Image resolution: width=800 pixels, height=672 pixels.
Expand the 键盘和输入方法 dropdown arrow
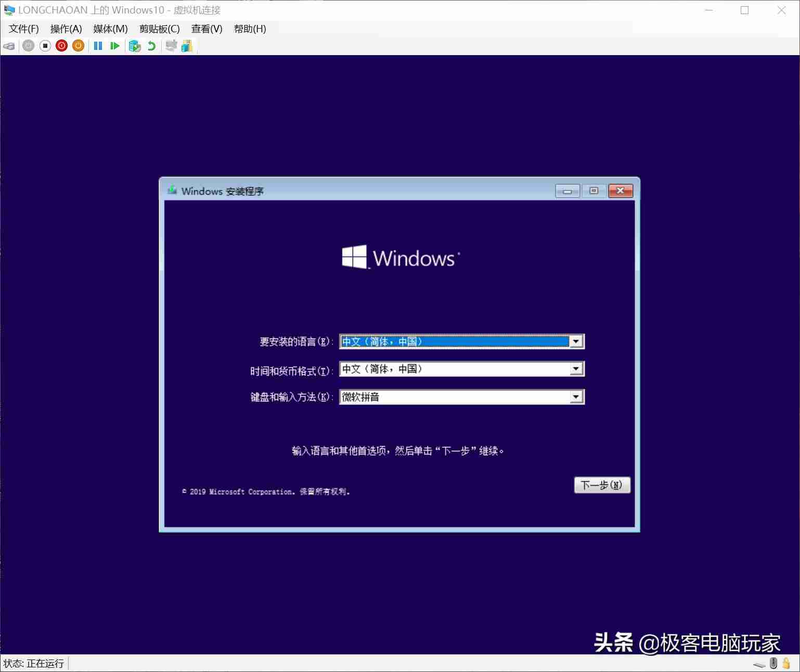coord(576,397)
